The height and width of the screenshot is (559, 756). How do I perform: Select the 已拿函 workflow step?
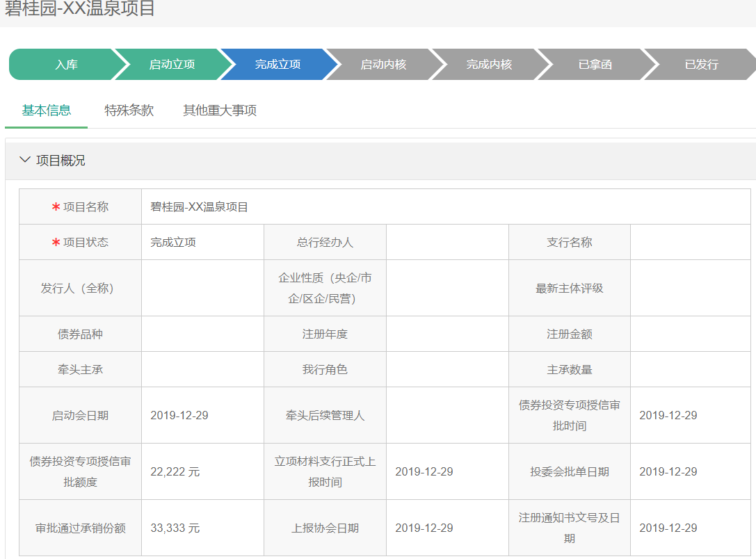(x=595, y=64)
